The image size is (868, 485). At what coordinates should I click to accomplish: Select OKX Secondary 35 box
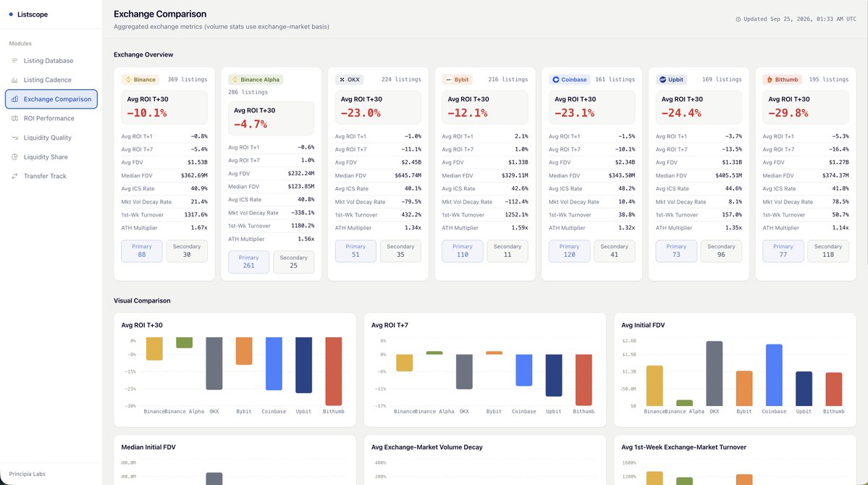(400, 250)
